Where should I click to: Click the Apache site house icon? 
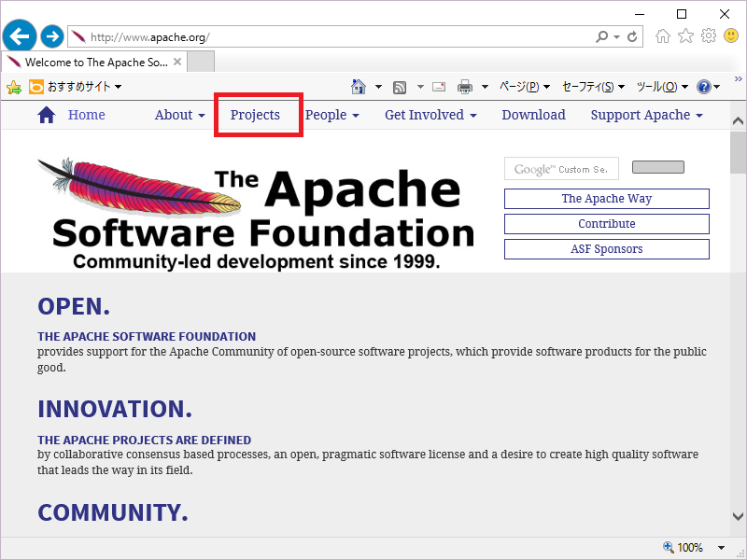click(x=46, y=115)
